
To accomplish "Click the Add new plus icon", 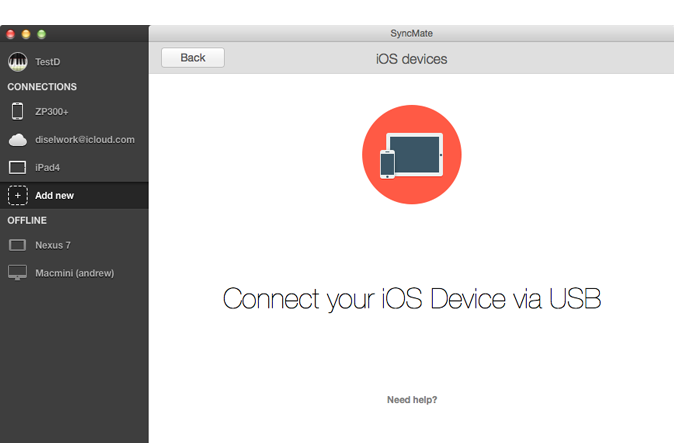I will [x=18, y=196].
